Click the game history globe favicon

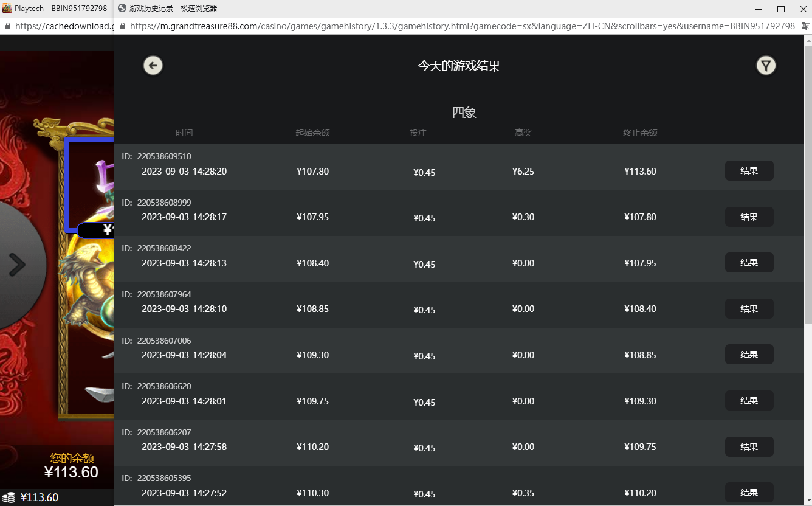coord(122,9)
